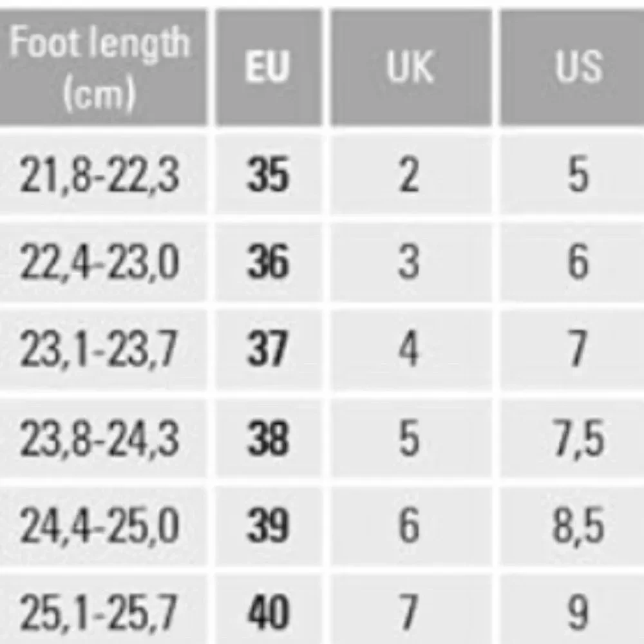644x644 pixels.
Task: Click EU size 35 cell
Action: point(269,175)
